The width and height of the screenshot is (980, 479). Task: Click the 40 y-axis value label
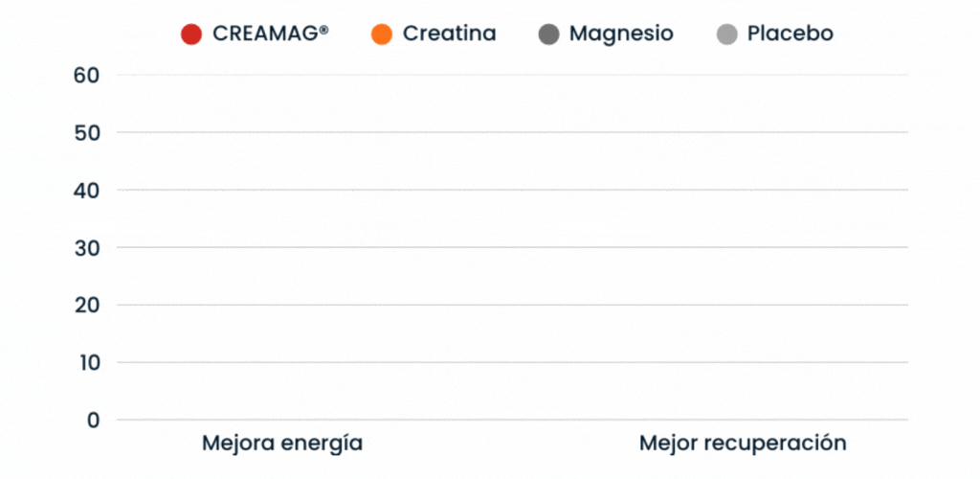point(87,190)
